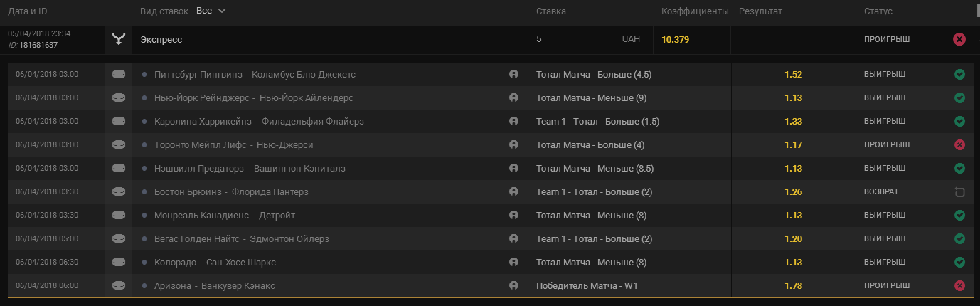Viewport: 980px width, 306px height.
Task: Select the Коэффициенты column header
Action: (695, 11)
